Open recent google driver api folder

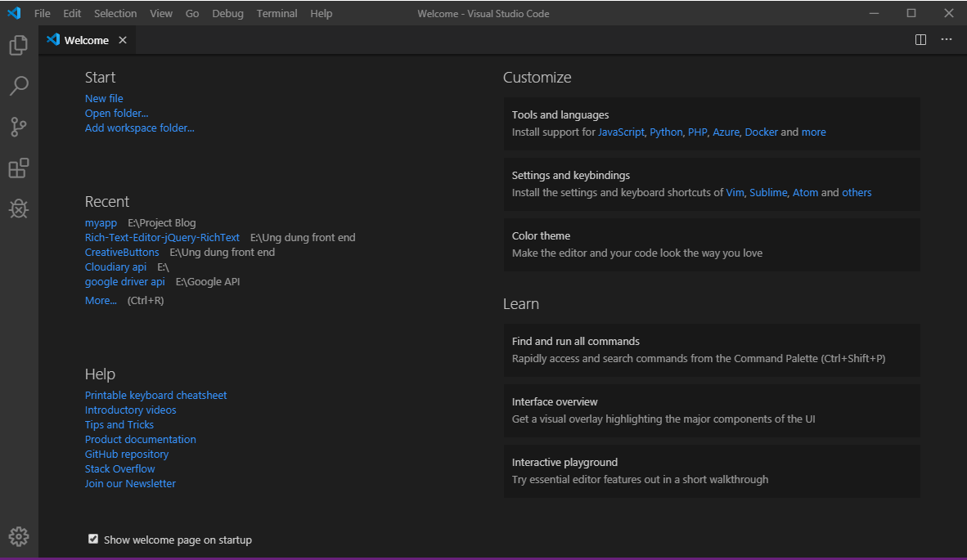124,282
